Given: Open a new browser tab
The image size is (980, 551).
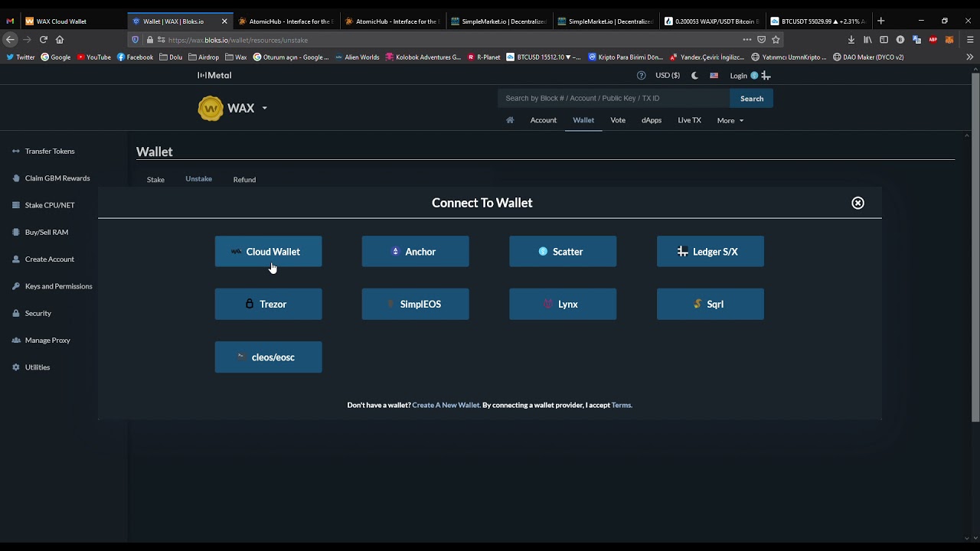Looking at the screenshot, I should coord(880,21).
